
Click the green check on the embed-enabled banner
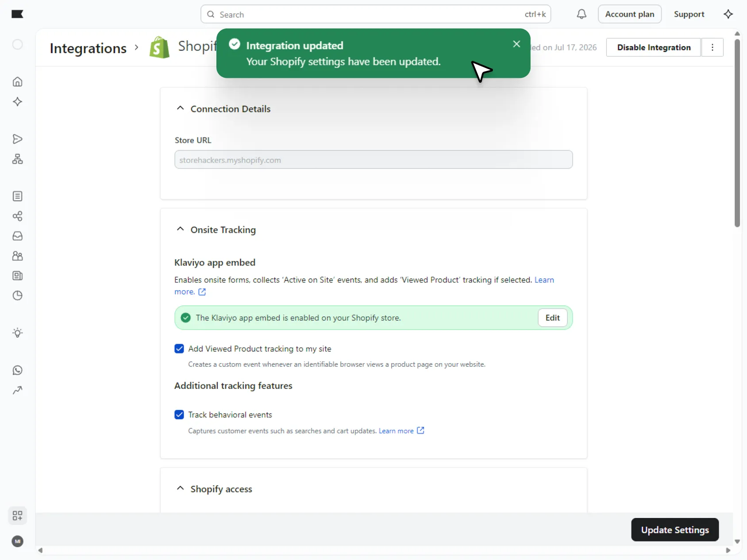point(186,318)
